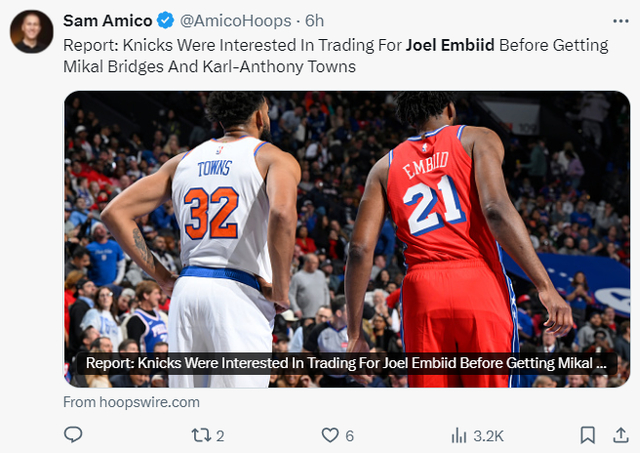Open the From hoopswire.com source link
This screenshot has width=640, height=453.
131,402
